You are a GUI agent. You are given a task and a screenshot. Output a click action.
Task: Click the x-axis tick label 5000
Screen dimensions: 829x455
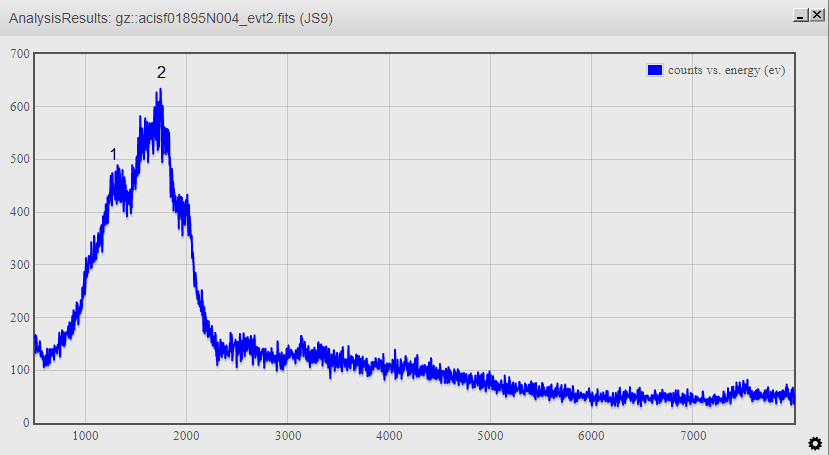[490, 436]
